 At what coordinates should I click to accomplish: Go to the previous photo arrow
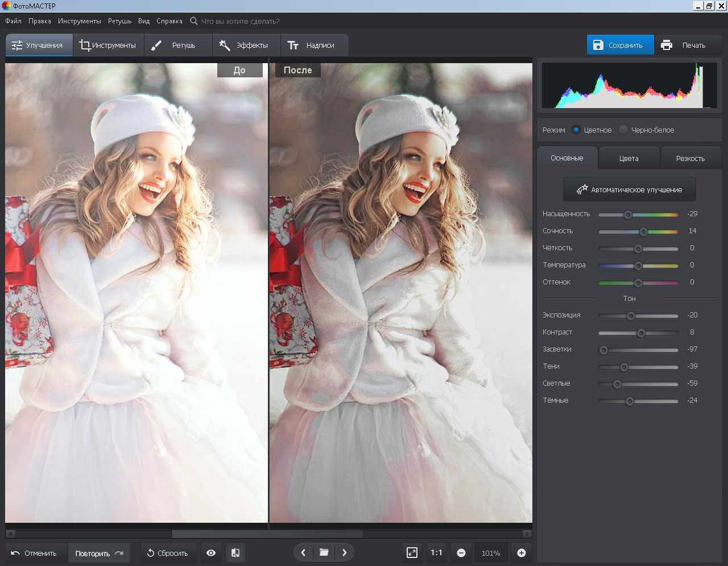[x=303, y=552]
